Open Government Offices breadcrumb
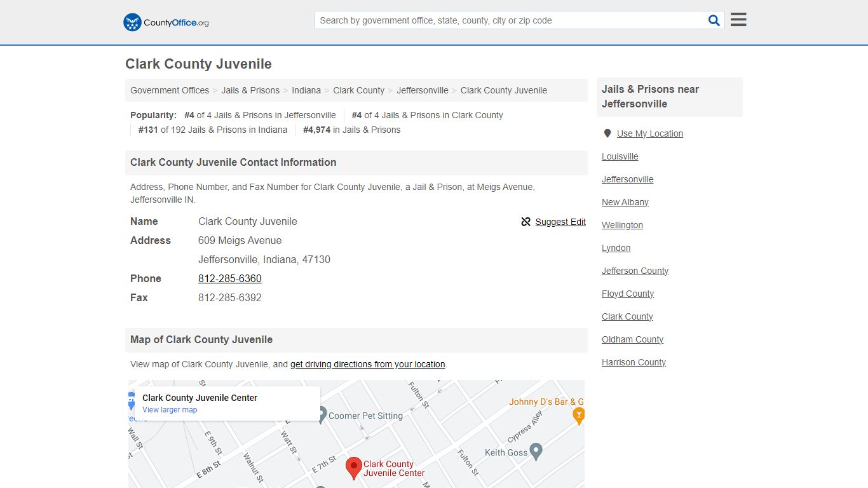 pyautogui.click(x=170, y=90)
